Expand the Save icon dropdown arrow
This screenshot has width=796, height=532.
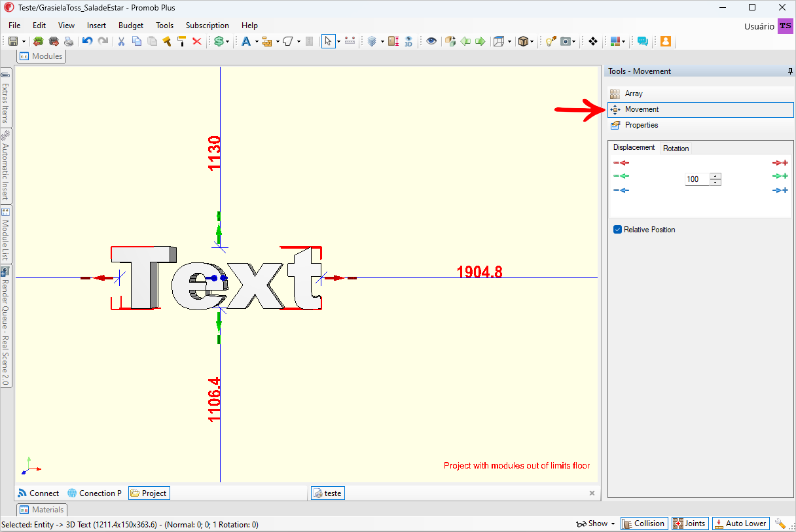[x=23, y=41]
